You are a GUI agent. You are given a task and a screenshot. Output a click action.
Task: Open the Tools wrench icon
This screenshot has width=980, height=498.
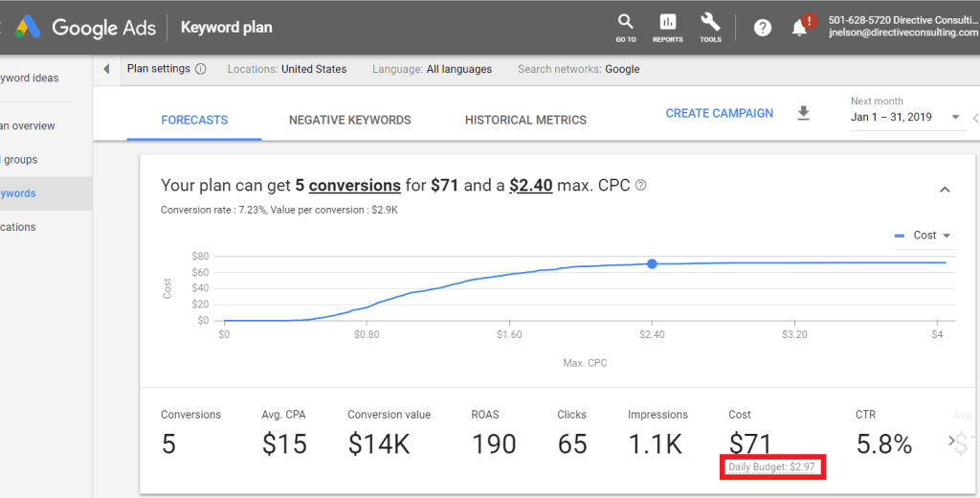pos(711,28)
